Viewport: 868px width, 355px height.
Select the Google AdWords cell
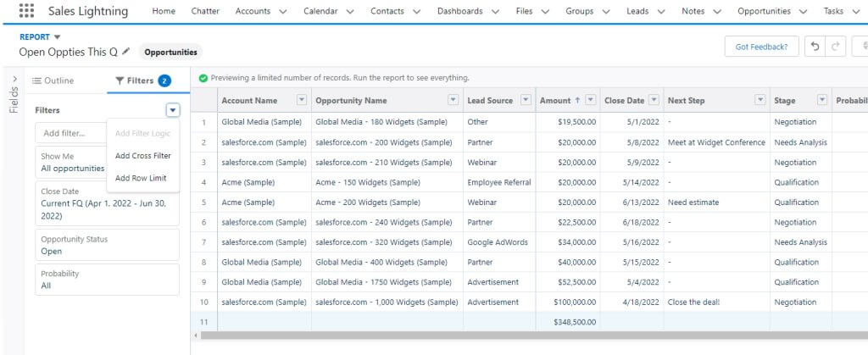tap(499, 242)
